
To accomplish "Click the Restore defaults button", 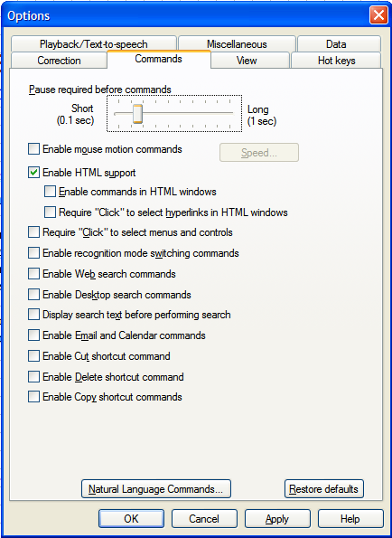I will [324, 488].
